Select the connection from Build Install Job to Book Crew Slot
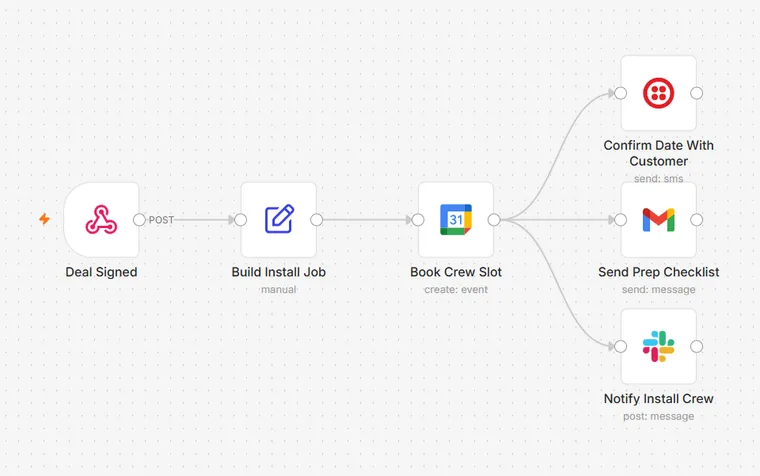 pyautogui.click(x=367, y=220)
